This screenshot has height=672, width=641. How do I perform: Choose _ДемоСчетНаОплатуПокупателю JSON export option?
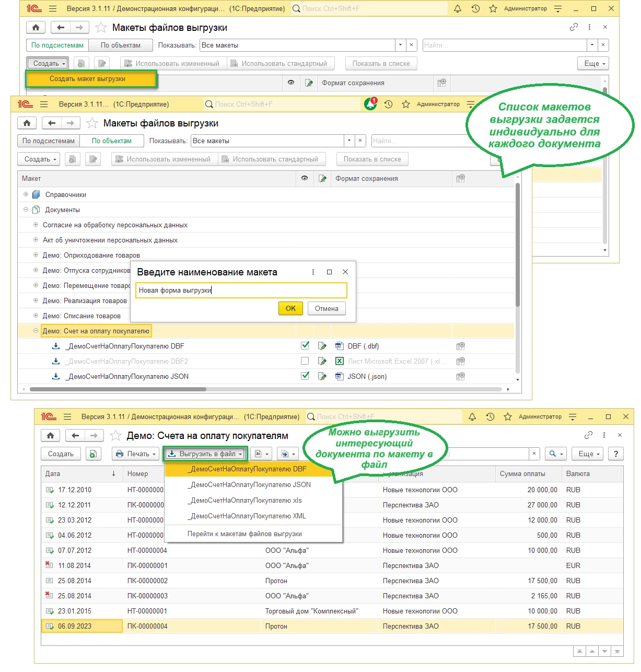point(253,485)
